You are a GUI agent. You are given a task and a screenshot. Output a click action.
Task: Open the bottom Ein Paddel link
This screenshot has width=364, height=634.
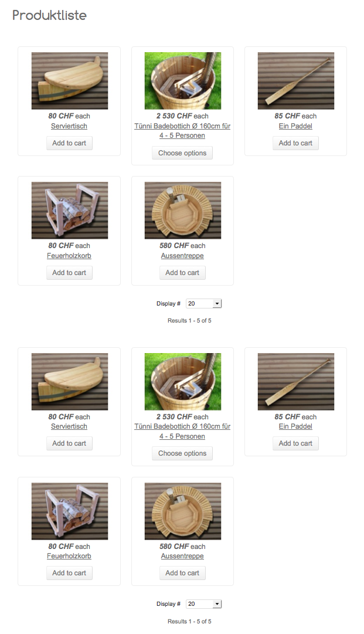pyautogui.click(x=295, y=426)
